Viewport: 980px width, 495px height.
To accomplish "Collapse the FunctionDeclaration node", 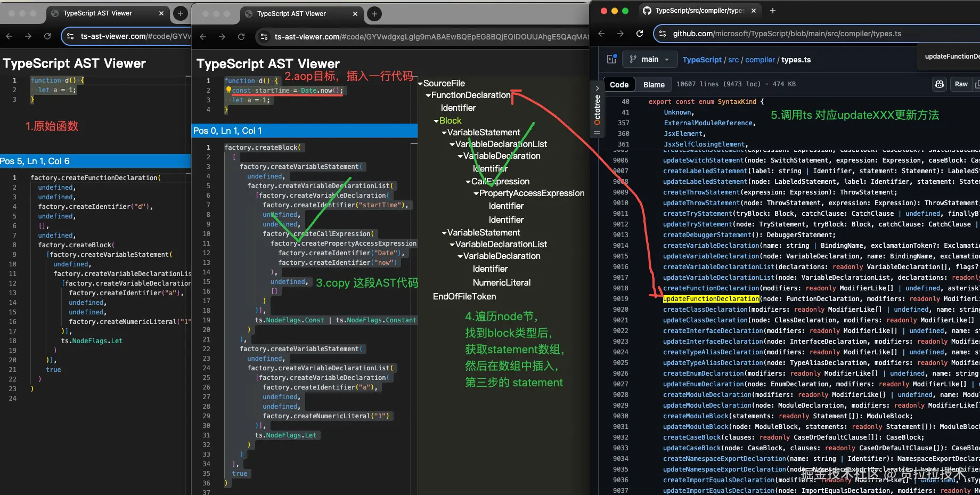I will click(428, 95).
